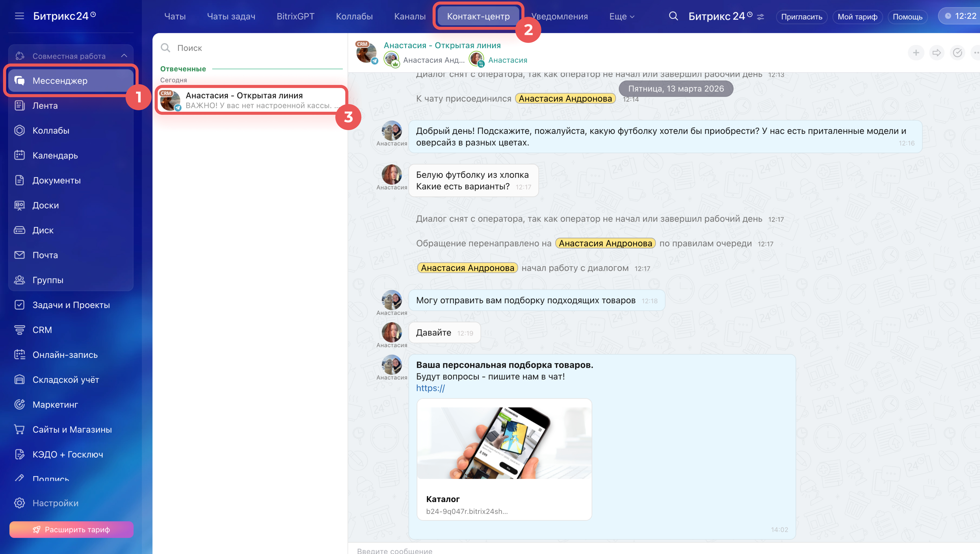Open the hamburger menu icon
980x554 pixels.
(x=19, y=16)
